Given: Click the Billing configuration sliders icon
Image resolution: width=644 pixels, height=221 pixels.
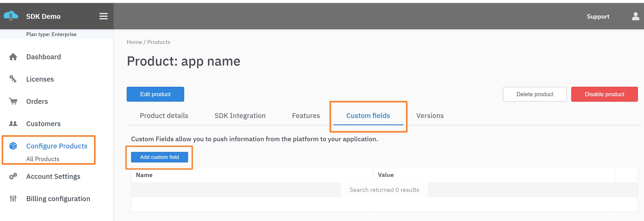Looking at the screenshot, I should (x=13, y=199).
